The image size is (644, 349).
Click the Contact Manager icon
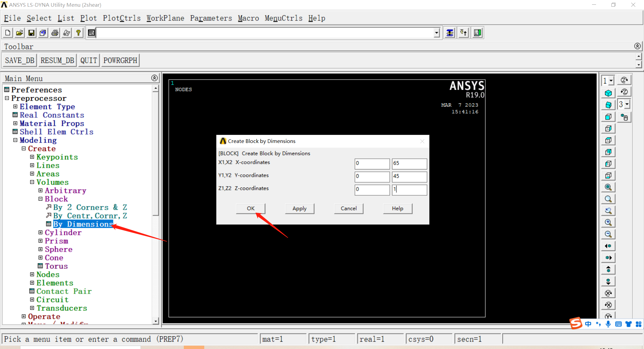pyautogui.click(x=477, y=33)
